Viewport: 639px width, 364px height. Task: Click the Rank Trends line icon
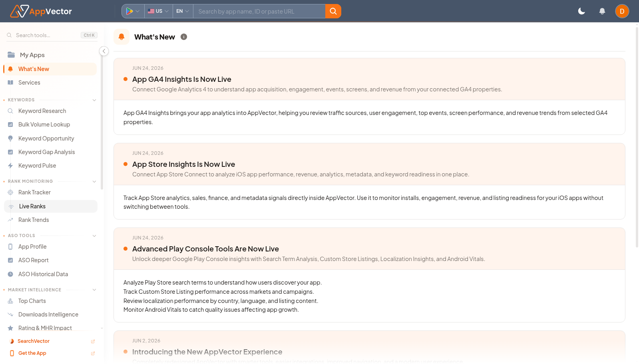pyautogui.click(x=10, y=220)
